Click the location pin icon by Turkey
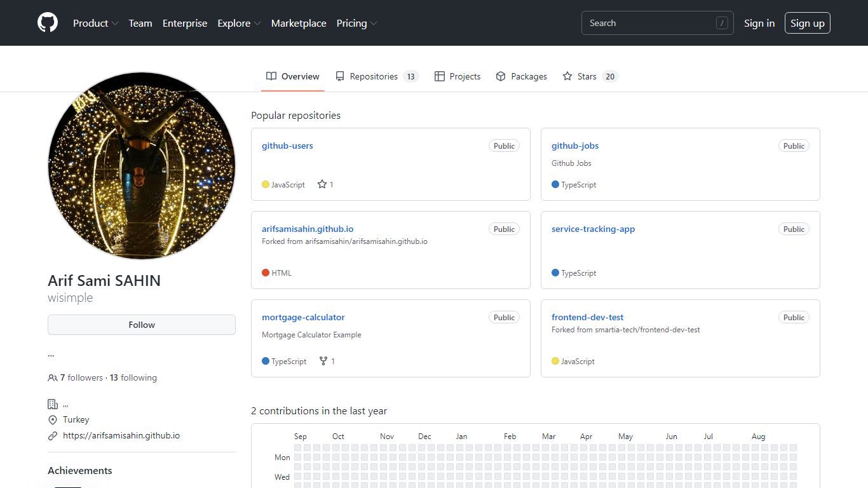The width and height of the screenshot is (868, 488). click(x=53, y=420)
